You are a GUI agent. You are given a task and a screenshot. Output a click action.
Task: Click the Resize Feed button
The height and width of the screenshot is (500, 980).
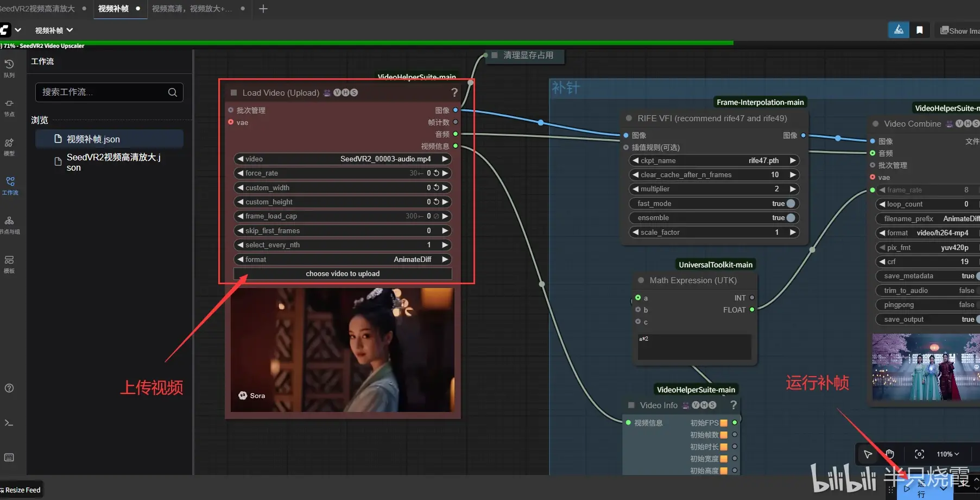(21, 490)
